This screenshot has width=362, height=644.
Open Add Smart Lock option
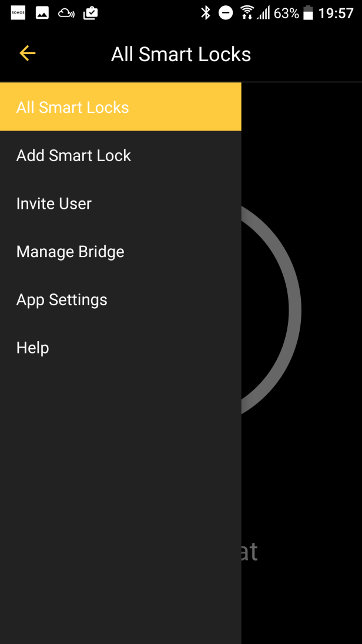pyautogui.click(x=74, y=155)
